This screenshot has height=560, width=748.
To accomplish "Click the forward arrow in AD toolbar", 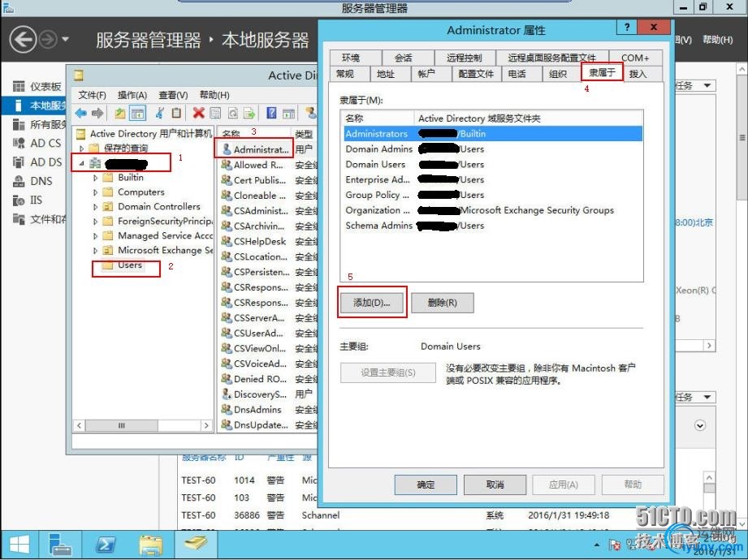I will [x=97, y=114].
